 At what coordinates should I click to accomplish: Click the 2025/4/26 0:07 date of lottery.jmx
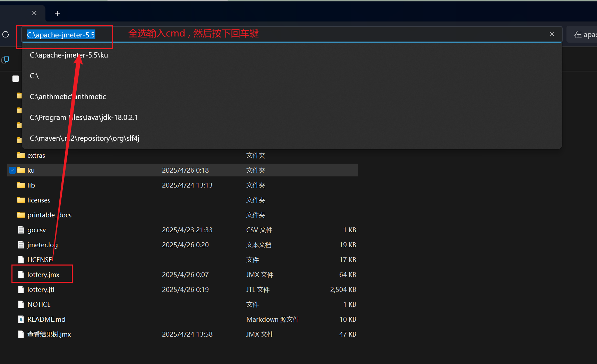click(185, 275)
